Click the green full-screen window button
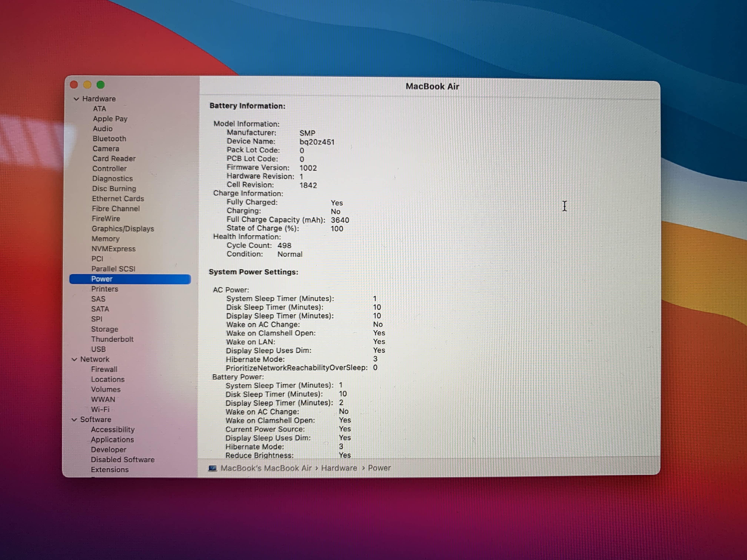 (x=101, y=85)
